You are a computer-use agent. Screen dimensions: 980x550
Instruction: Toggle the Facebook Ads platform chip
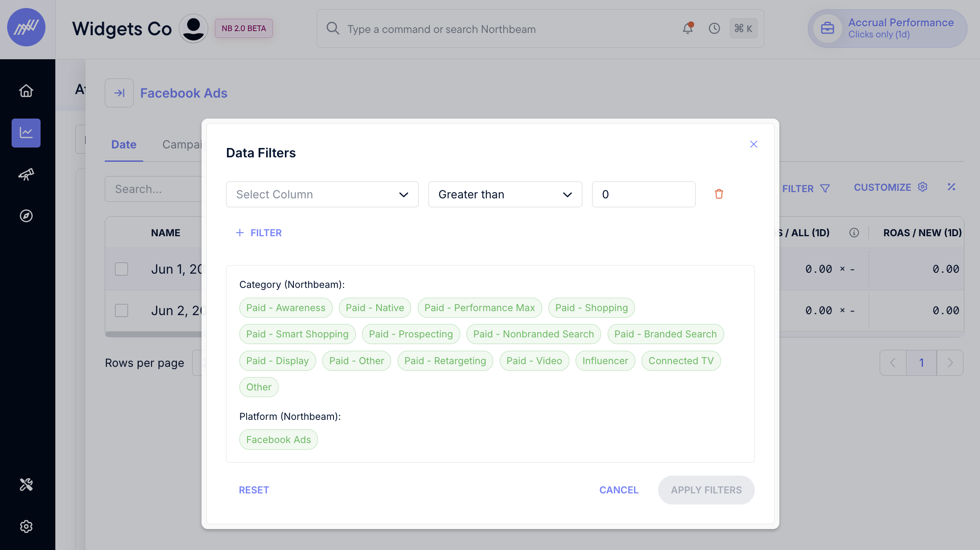pyautogui.click(x=279, y=439)
